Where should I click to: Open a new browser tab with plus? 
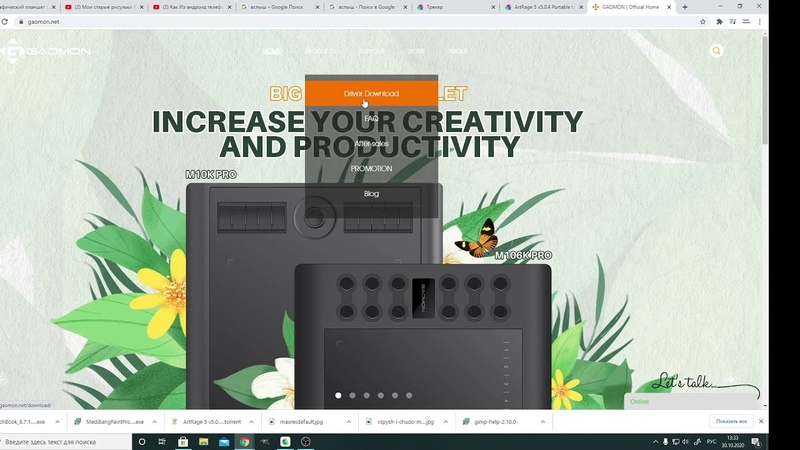coord(684,7)
